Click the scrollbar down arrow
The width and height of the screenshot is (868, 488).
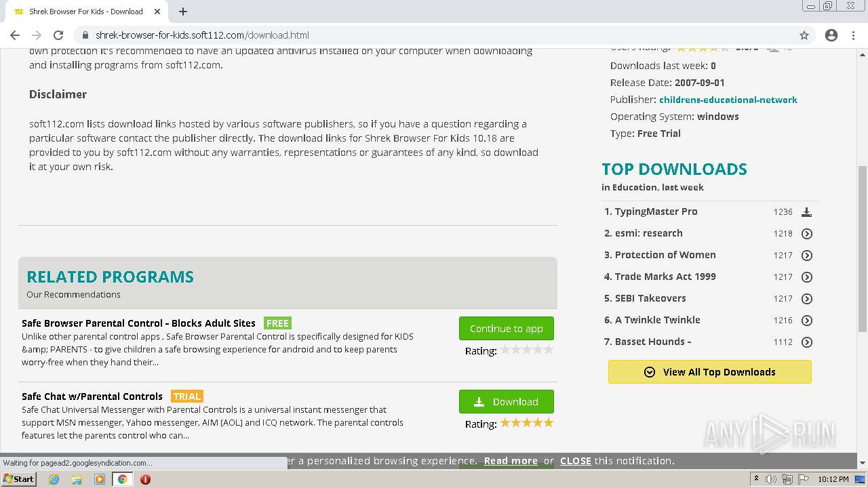click(862, 464)
